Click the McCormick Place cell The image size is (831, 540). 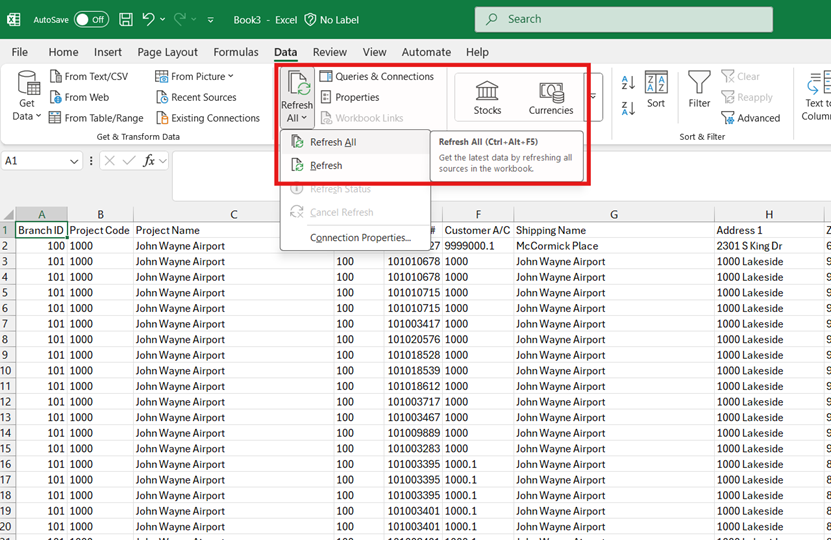point(614,246)
